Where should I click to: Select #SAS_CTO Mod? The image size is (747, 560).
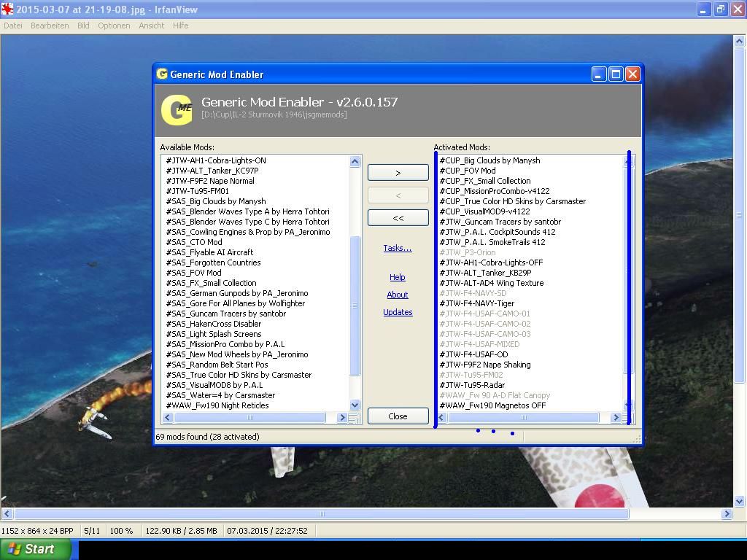click(x=194, y=242)
